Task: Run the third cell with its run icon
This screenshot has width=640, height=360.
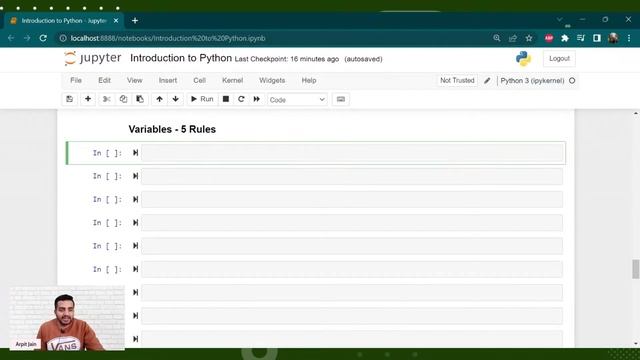Action: coord(136,199)
